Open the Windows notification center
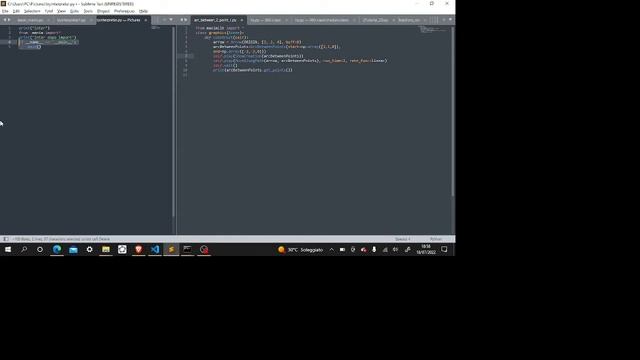Image resolution: width=640 pixels, height=360 pixels. point(444,249)
